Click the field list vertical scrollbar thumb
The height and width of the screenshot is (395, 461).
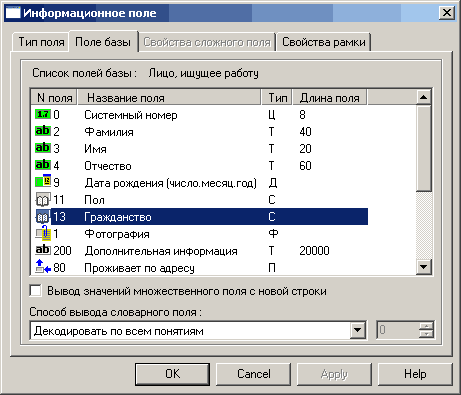point(424,148)
